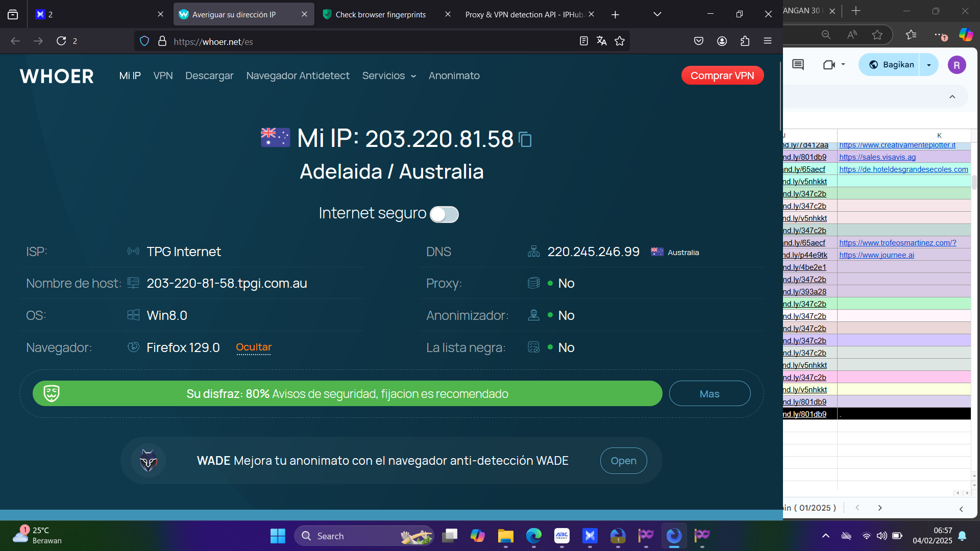The height and width of the screenshot is (551, 980).
Task: Click the site padlock icon
Action: tap(162, 41)
